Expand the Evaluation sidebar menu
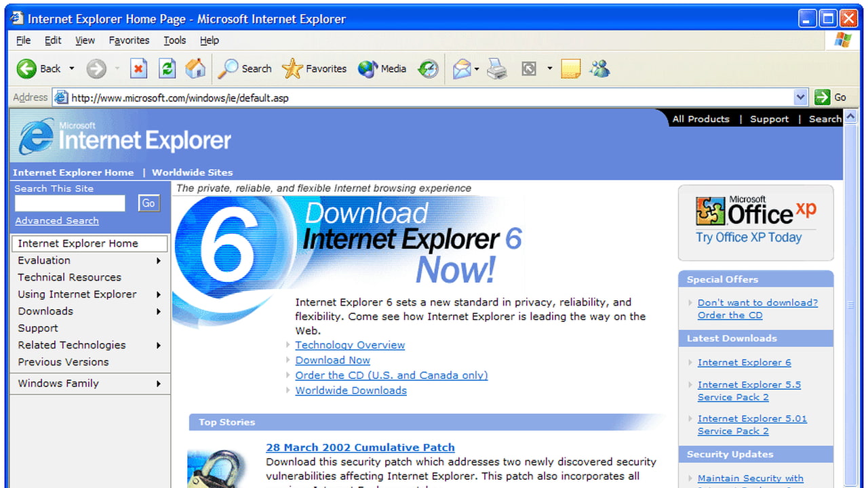This screenshot has height=488, width=868. tap(90, 260)
